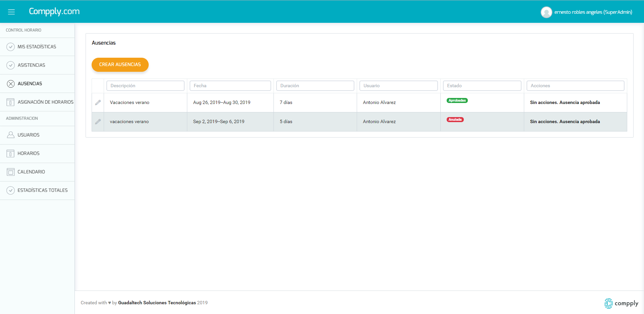This screenshot has height=314, width=644.
Task: Open Mis Estadísticas menu item
Action: pos(37,47)
